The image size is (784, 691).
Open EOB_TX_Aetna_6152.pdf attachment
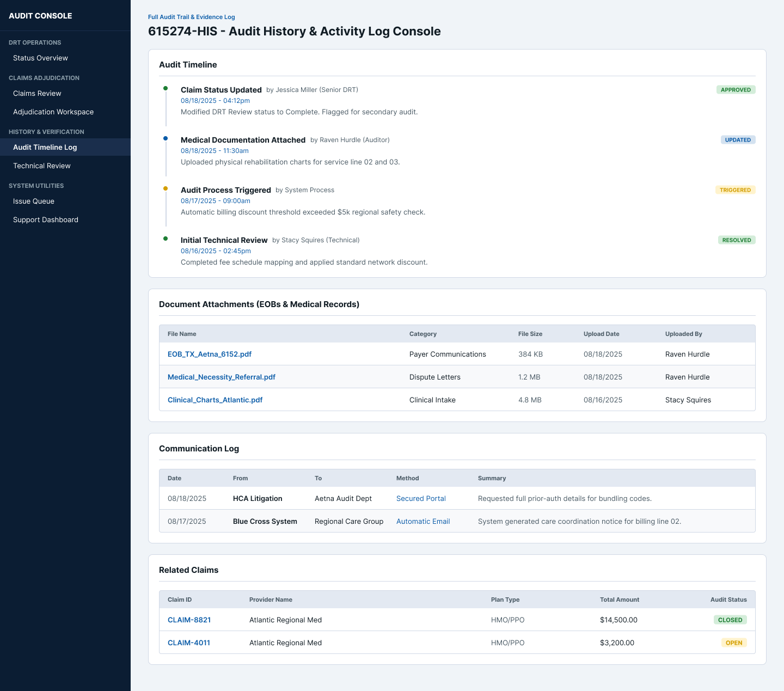click(x=210, y=354)
